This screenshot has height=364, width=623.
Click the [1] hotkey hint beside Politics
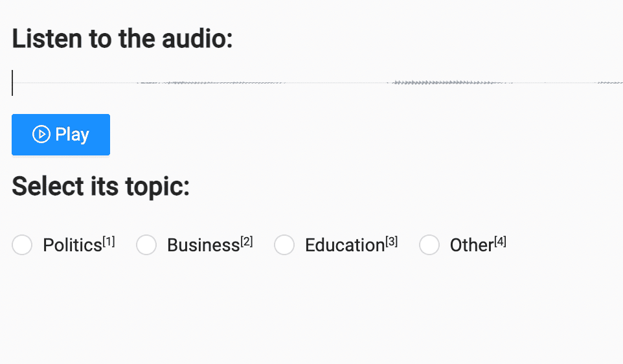[x=109, y=242]
